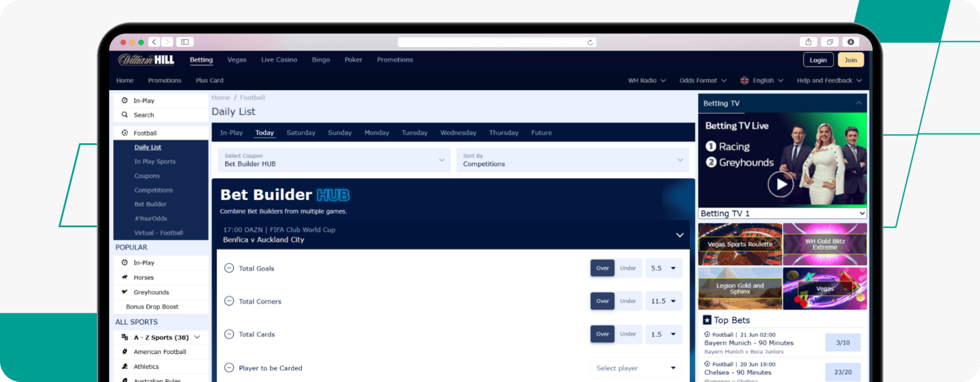Switch to the Future tab
Image resolution: width=980 pixels, height=382 pixels.
pos(542,133)
